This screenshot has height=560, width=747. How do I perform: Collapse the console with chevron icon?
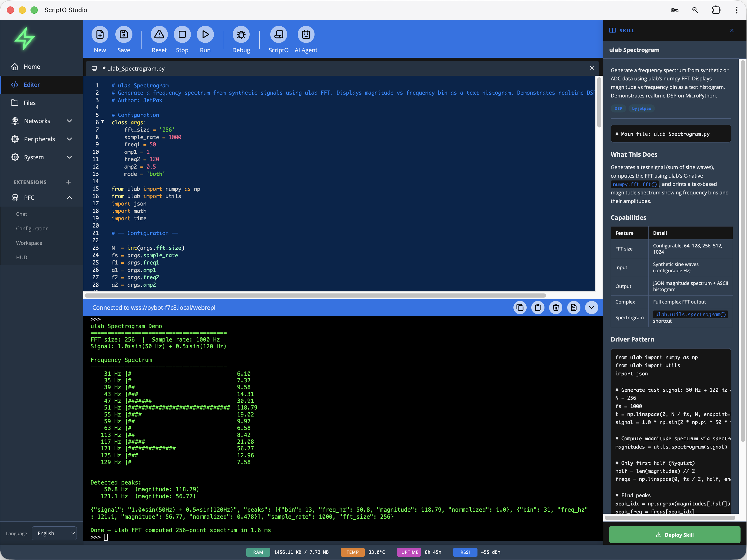point(591,307)
